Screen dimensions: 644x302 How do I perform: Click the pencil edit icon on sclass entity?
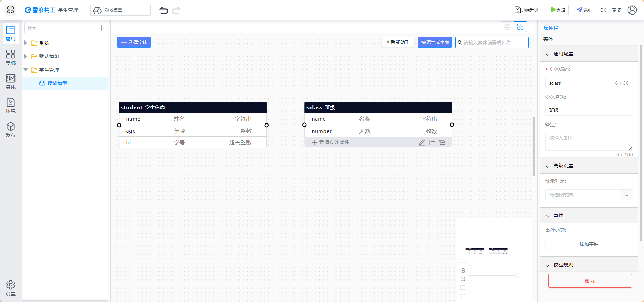[422, 143]
